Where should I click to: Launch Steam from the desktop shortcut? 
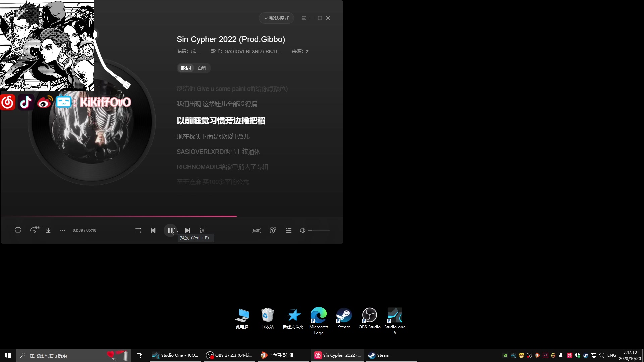click(x=344, y=318)
